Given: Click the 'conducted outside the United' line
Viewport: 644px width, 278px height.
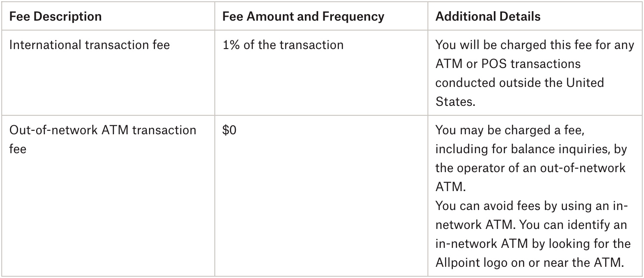Looking at the screenshot, I should pos(520,83).
